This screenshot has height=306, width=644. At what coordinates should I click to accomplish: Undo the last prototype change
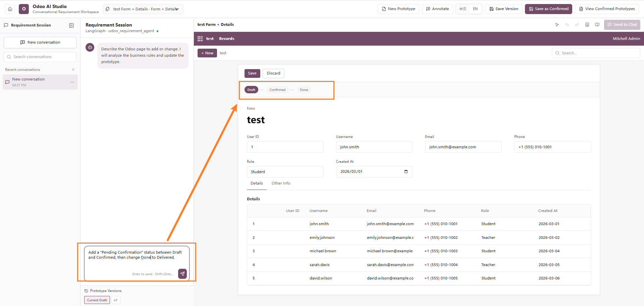point(567,25)
